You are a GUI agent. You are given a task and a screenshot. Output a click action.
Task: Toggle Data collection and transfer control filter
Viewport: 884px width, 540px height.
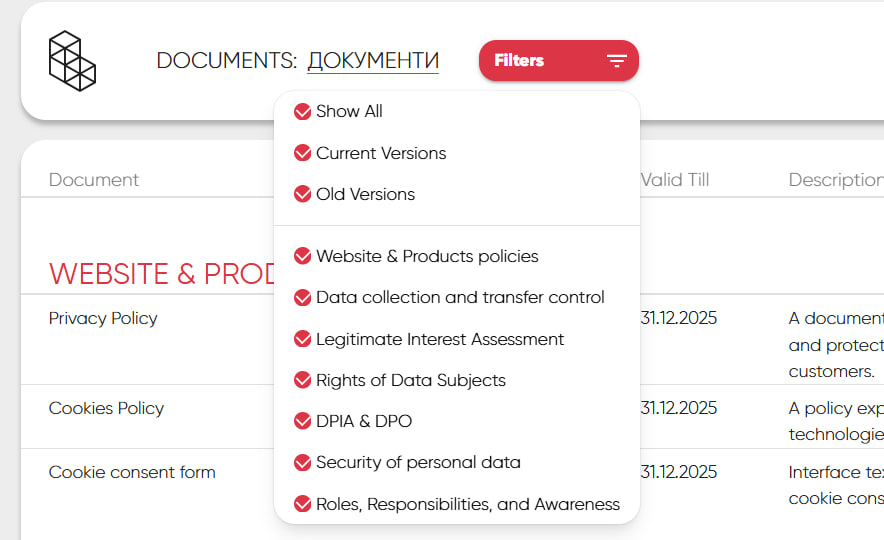tap(303, 297)
